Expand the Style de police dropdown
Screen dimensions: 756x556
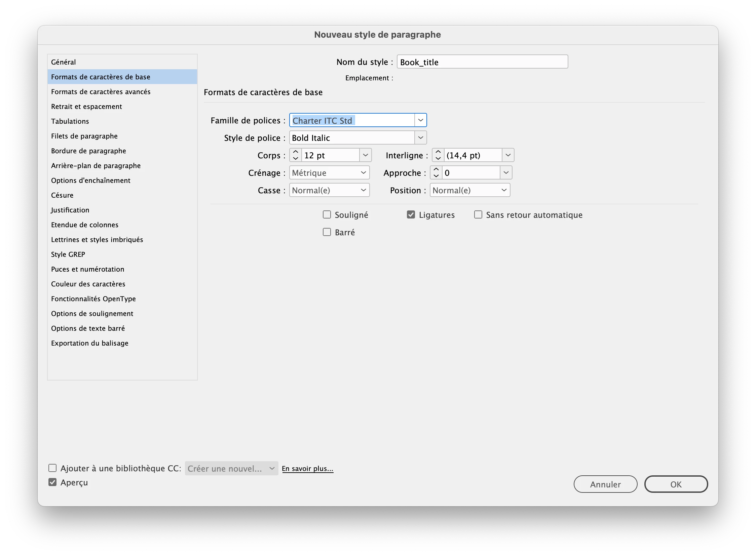420,137
